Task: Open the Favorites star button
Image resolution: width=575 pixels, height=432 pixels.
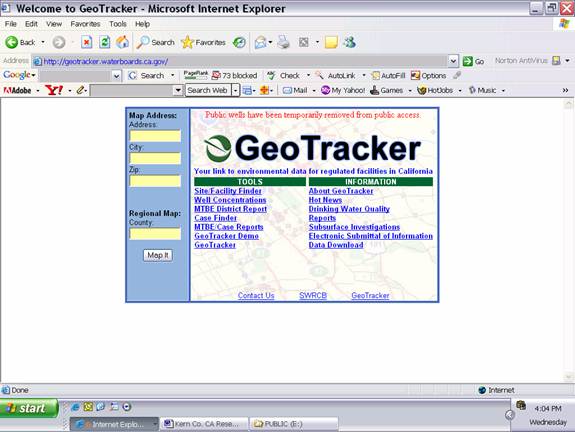Action: [204, 43]
